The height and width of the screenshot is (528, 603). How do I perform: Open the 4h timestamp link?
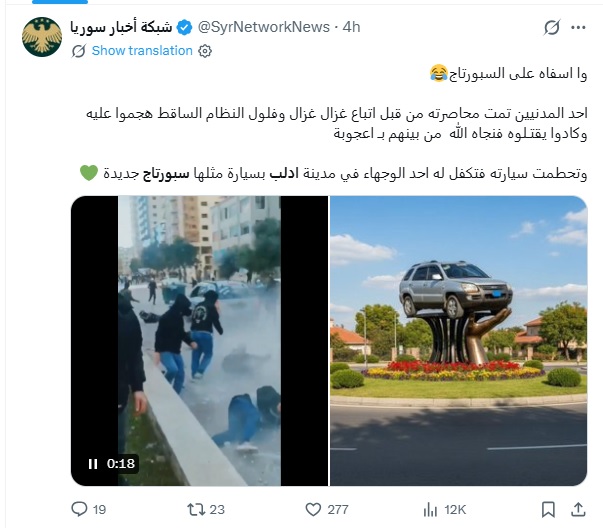[x=351, y=27]
